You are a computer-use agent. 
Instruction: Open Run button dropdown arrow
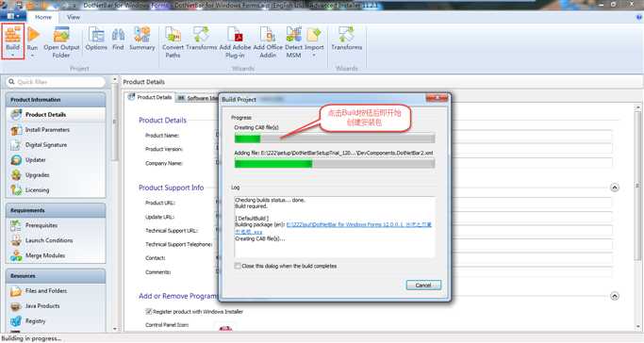click(x=32, y=55)
